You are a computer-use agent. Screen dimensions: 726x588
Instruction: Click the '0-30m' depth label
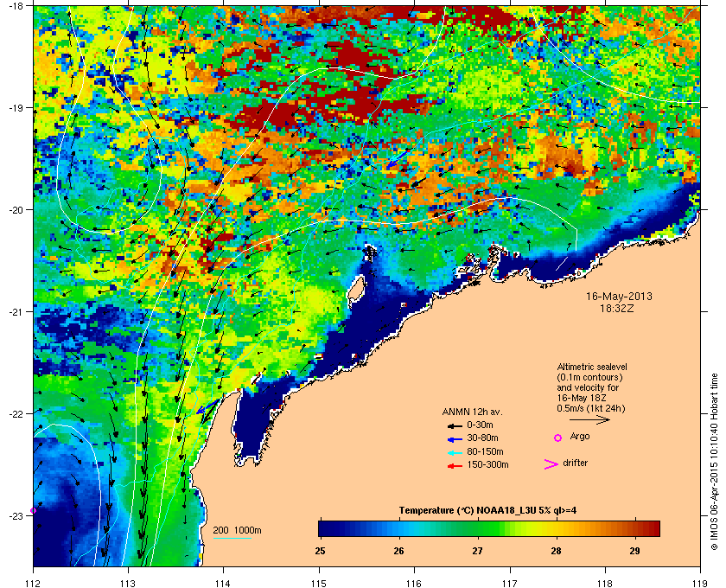coord(480,425)
